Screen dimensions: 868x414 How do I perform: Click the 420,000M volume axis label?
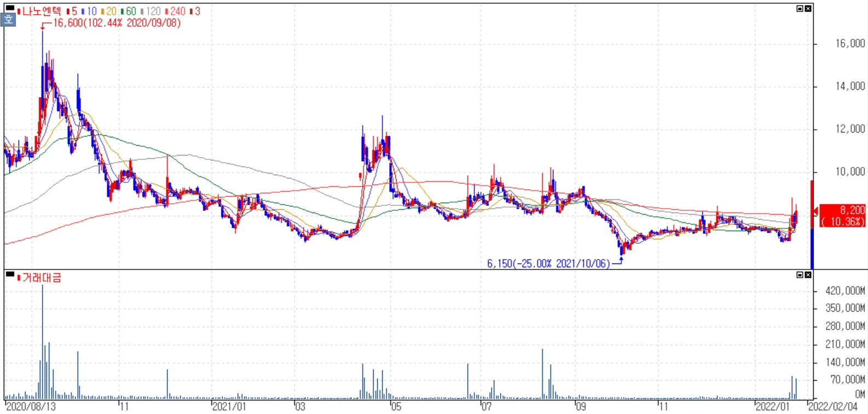[x=846, y=291]
